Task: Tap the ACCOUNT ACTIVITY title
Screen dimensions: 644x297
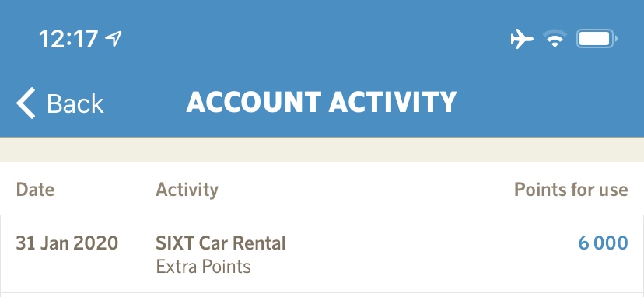Action: [x=321, y=103]
